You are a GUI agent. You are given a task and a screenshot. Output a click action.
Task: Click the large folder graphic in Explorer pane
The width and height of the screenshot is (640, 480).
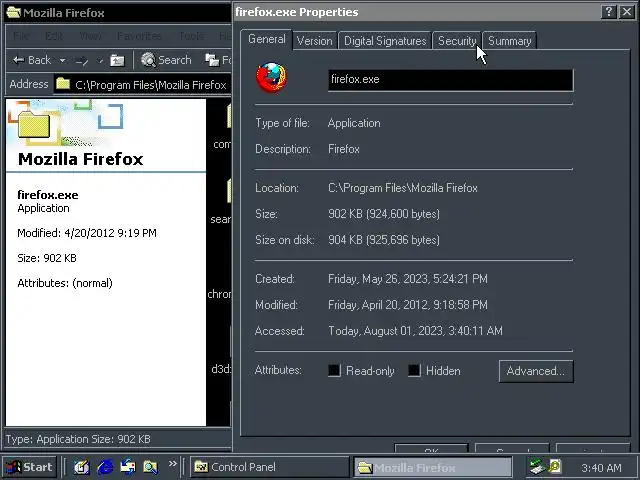coord(35,124)
